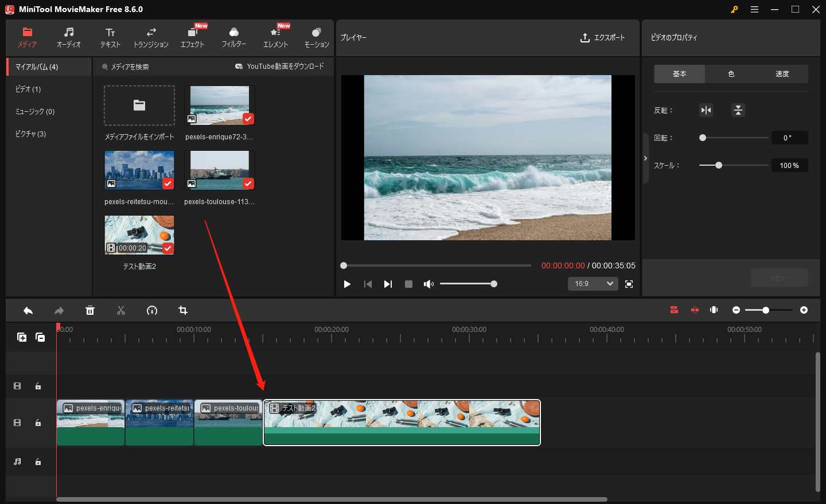Screen dimensions: 826x504
Task: Click the add new track icon
Action: (x=22, y=337)
